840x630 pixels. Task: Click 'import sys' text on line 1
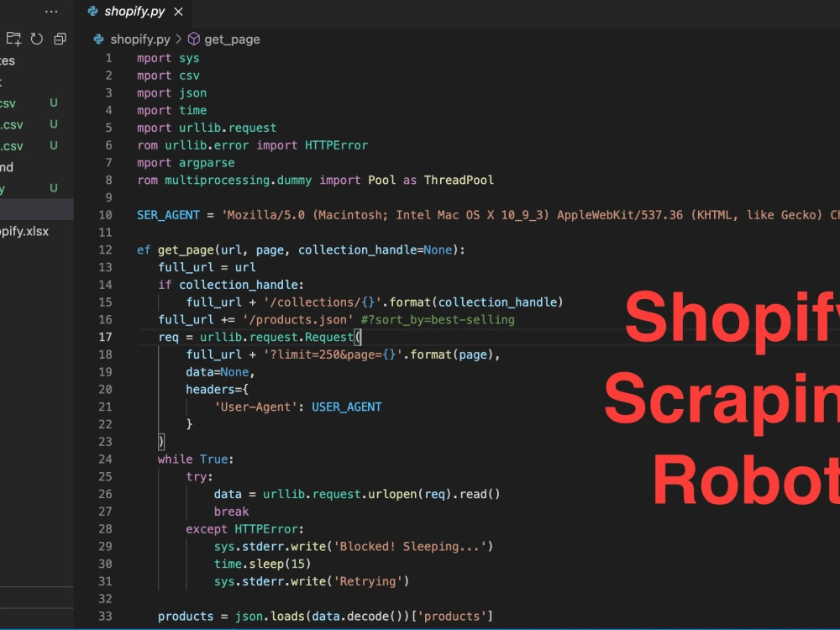tap(168, 58)
